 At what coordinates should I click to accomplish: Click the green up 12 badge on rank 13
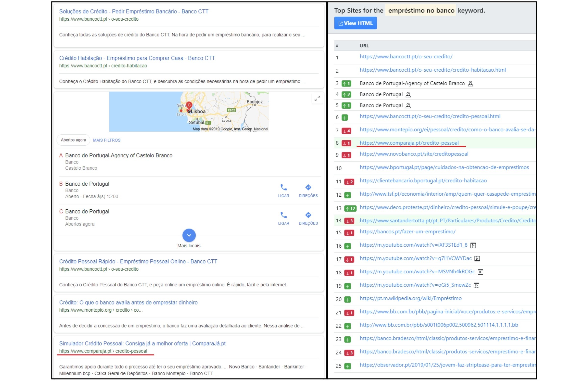(x=350, y=209)
